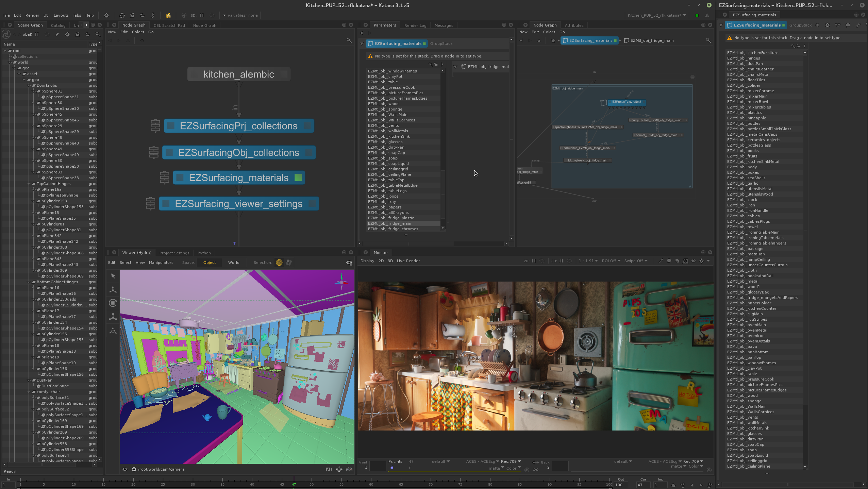Viewport: 868px width, 489px height.
Task: Select EZMtl_obj_fridge_plastic in materials list
Action: click(x=390, y=218)
